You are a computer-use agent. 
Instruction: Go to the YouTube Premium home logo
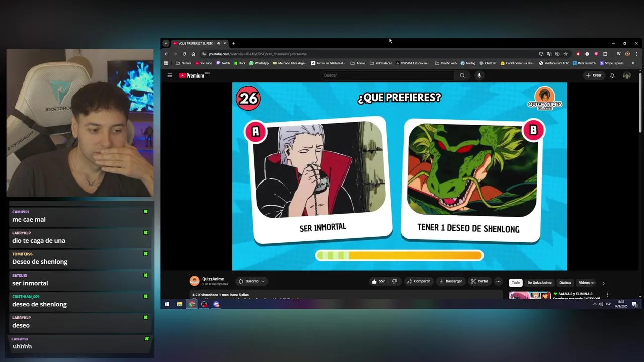[192, 75]
